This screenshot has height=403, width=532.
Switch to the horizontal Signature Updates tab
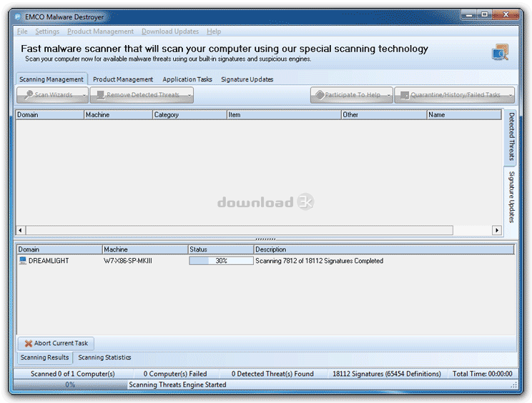pyautogui.click(x=247, y=79)
